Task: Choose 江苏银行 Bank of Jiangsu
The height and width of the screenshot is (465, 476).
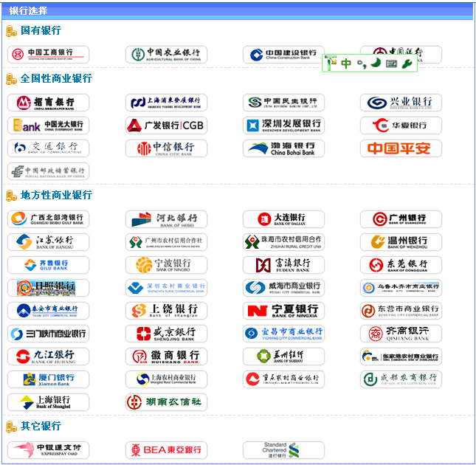Action: (x=48, y=242)
